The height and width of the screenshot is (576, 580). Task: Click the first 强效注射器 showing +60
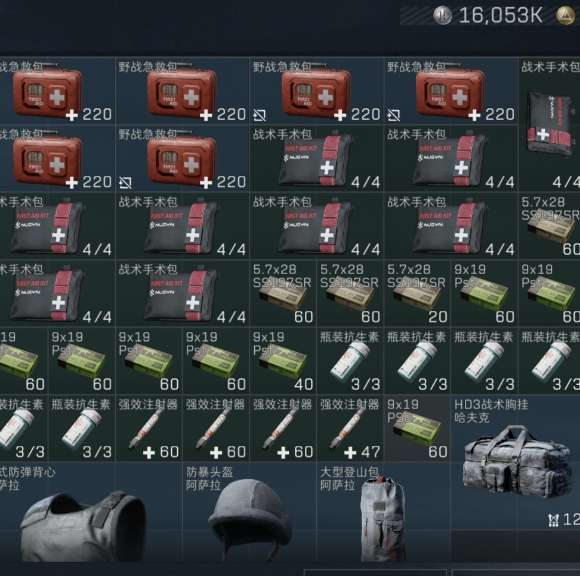point(149,428)
